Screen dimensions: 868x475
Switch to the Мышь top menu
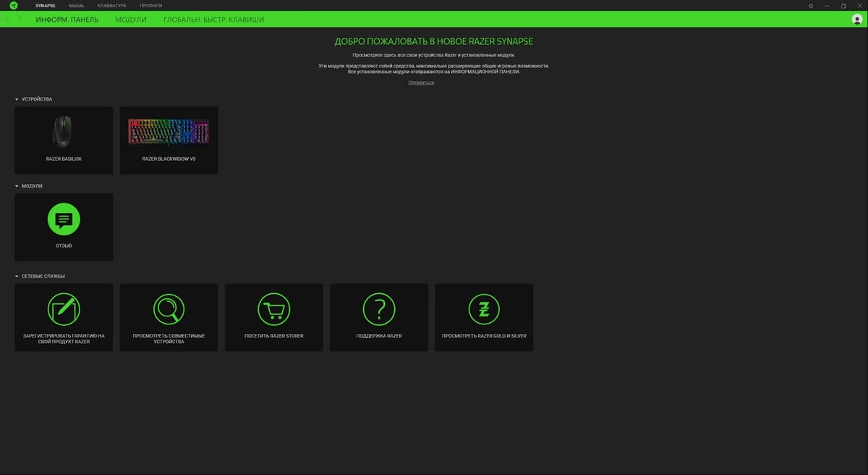pos(76,6)
